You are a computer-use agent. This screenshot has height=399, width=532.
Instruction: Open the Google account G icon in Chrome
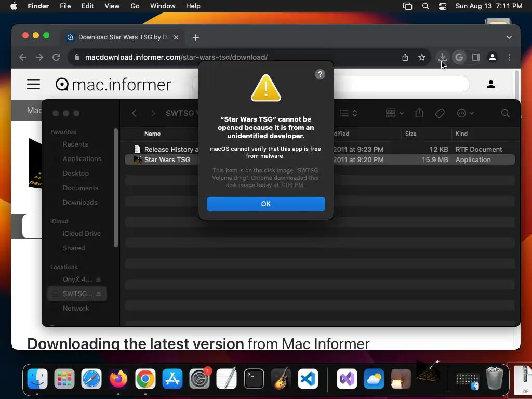[459, 57]
